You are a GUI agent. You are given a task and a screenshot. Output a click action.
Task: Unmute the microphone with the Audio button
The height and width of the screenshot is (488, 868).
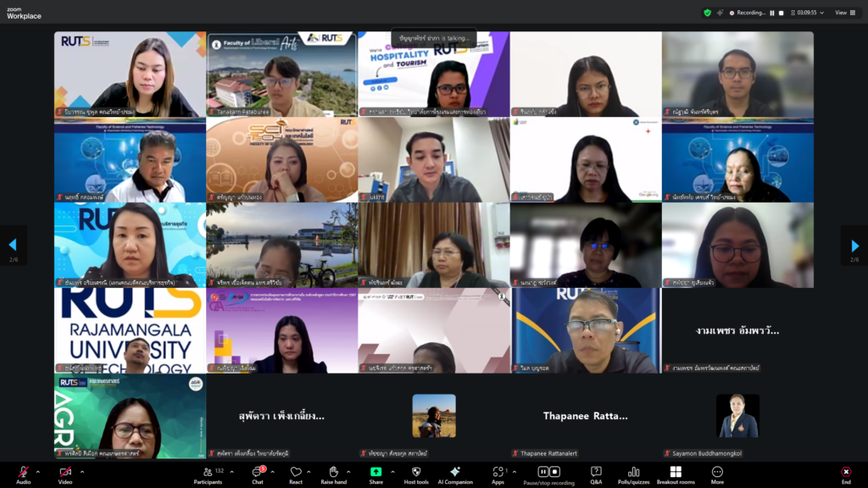click(23, 472)
